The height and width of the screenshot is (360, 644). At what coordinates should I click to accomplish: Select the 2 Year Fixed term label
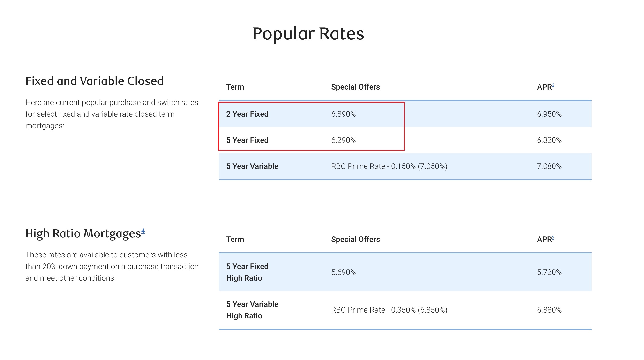tap(247, 114)
